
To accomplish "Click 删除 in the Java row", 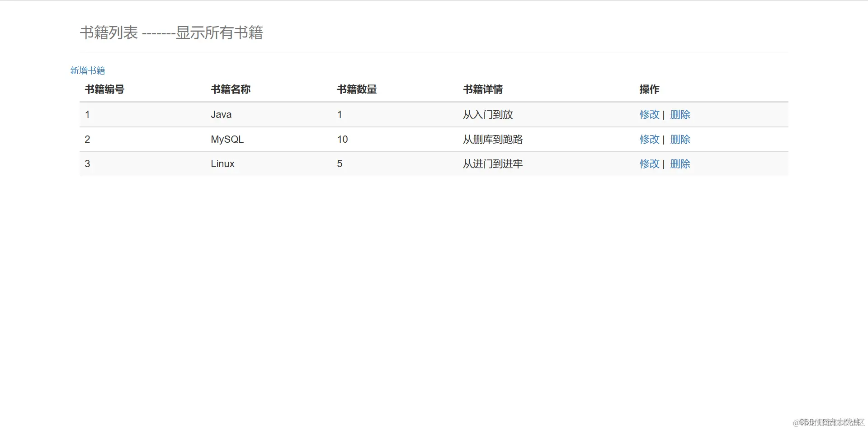I will tap(680, 115).
